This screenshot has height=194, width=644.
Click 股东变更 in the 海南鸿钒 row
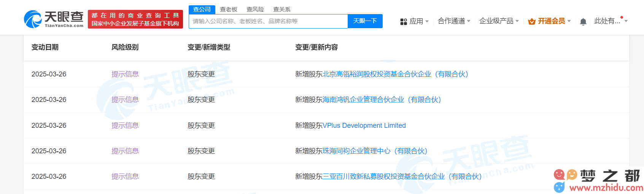click(x=201, y=100)
